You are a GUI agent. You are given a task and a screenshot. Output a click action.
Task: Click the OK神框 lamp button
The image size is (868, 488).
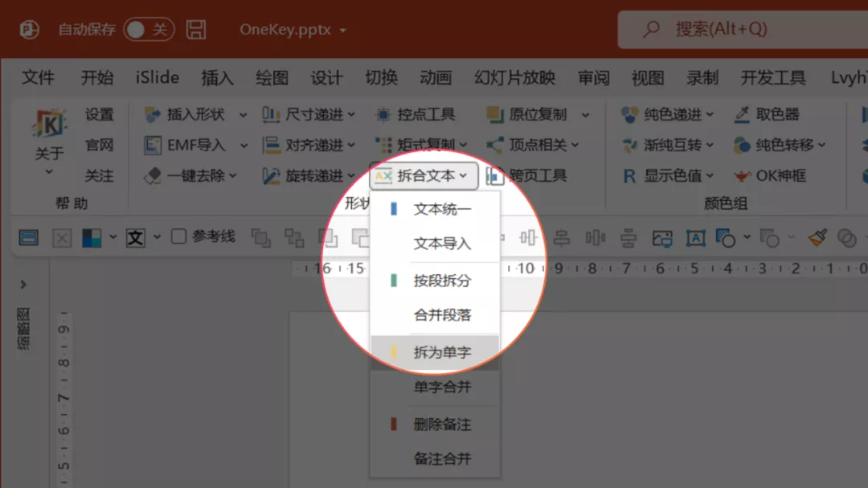(770, 176)
